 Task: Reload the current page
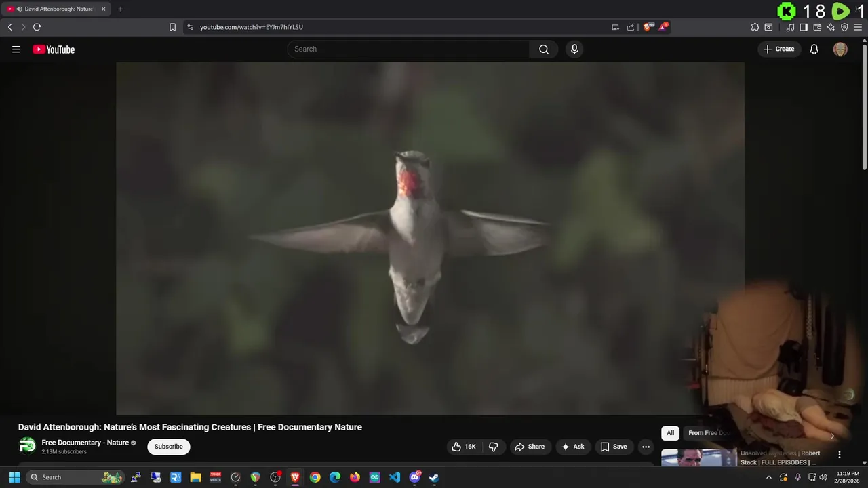click(37, 27)
